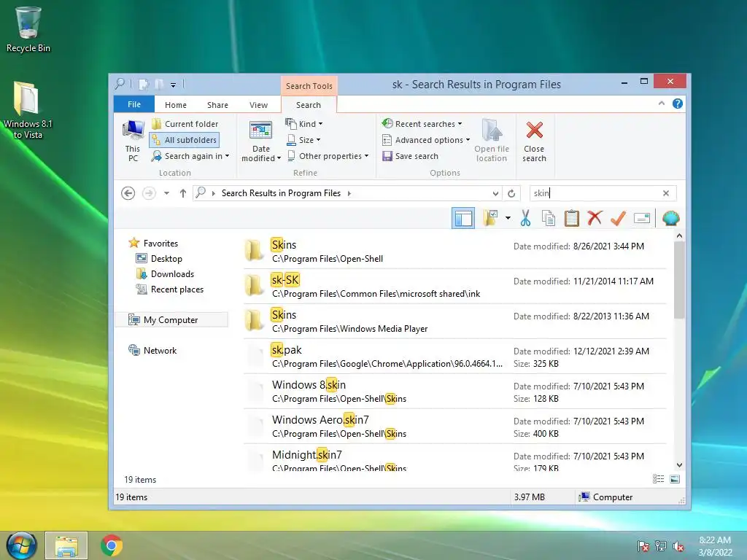747x560 pixels.
Task: Launch Google Chrome from the taskbar
Action: tap(111, 545)
